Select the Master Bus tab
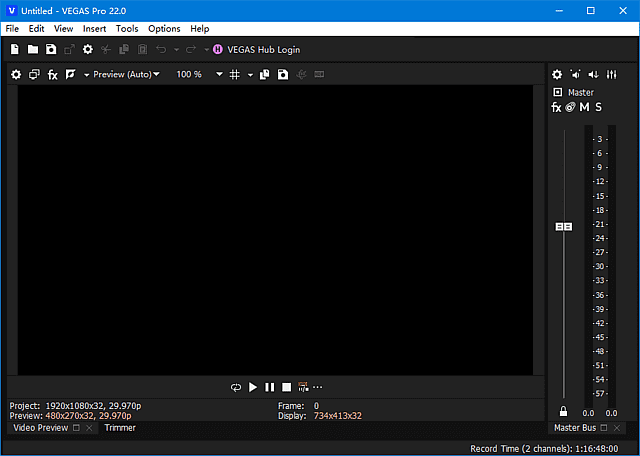 [575, 428]
